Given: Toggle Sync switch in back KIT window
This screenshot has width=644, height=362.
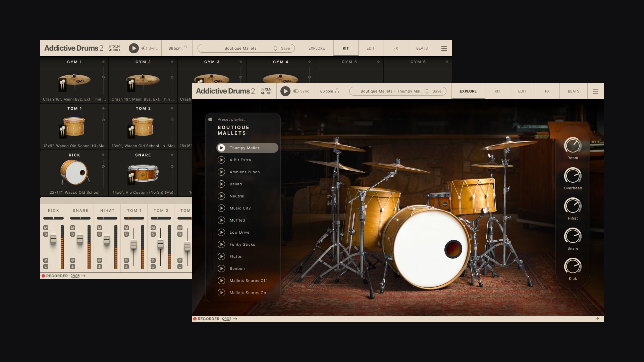Looking at the screenshot, I should tap(144, 48).
